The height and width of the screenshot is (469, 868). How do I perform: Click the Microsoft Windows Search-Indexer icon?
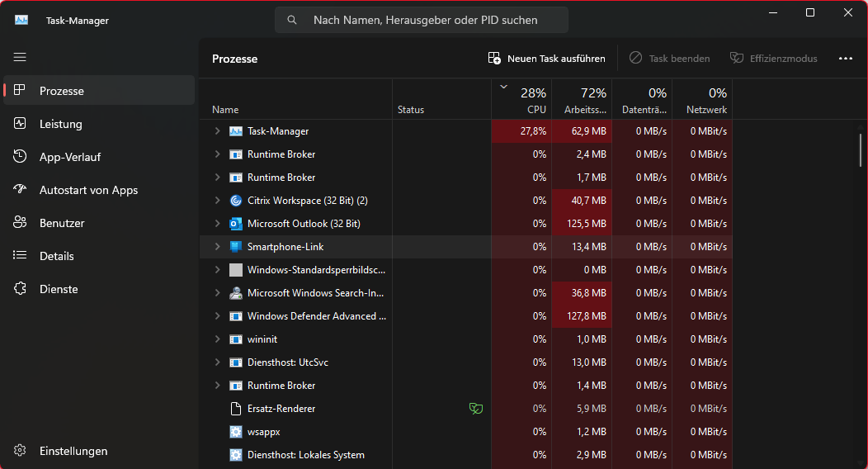[236, 293]
